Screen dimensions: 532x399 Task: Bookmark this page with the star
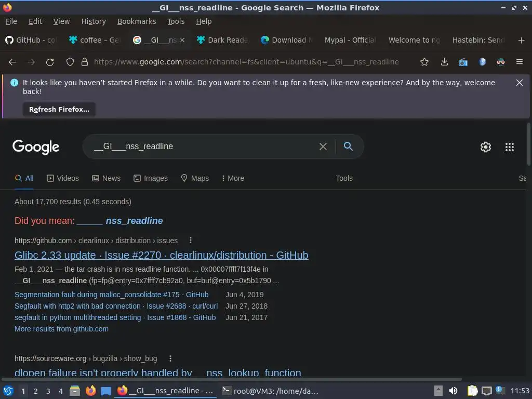coord(424,62)
